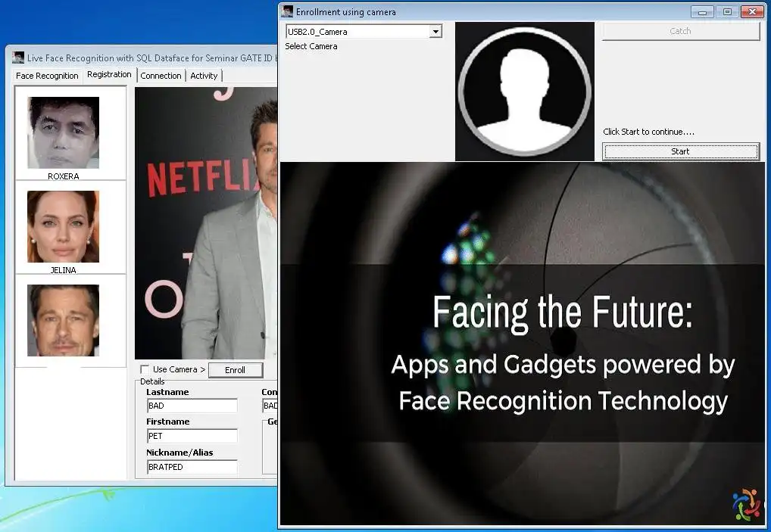771x532 pixels.
Task: Select the ROXERA face thumbnail
Action: [x=64, y=132]
